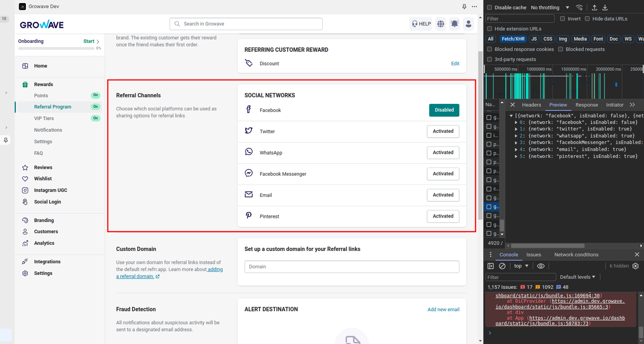Open the Branding icon
644x344 pixels.
pyautogui.click(x=25, y=220)
